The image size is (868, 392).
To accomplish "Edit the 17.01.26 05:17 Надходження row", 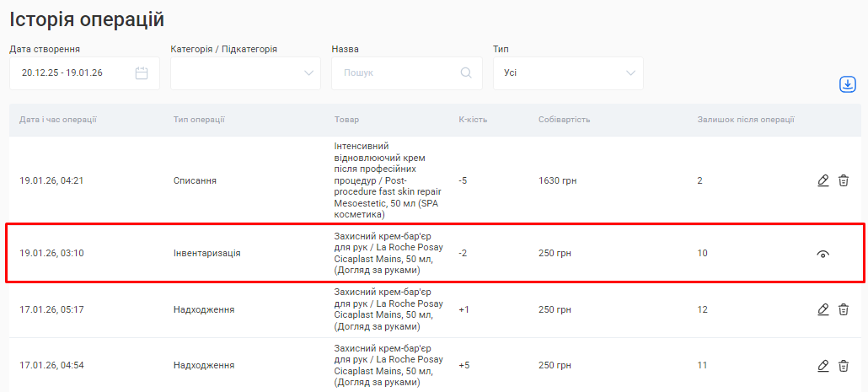I will click(x=823, y=309).
